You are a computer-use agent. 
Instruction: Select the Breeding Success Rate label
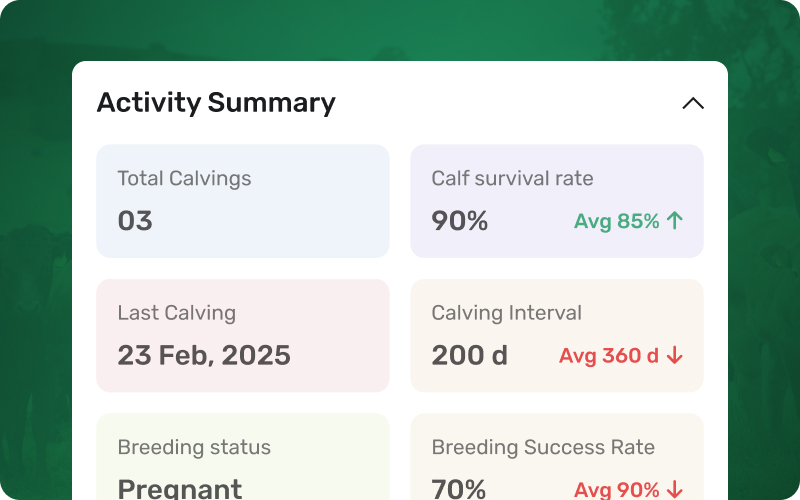(x=543, y=447)
